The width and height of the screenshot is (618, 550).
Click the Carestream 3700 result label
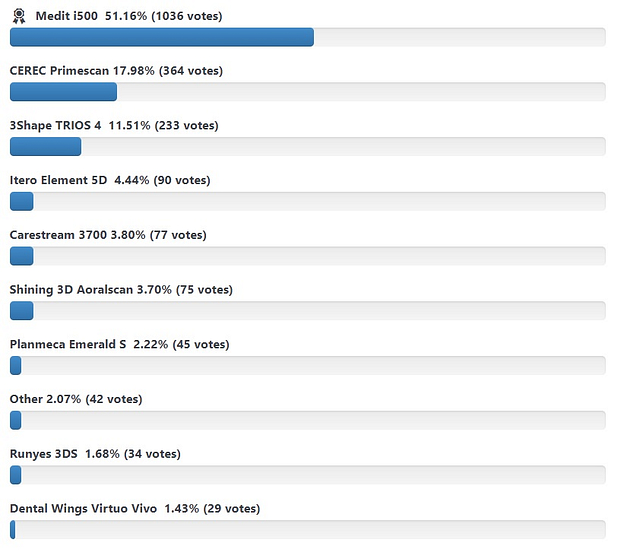coord(108,236)
